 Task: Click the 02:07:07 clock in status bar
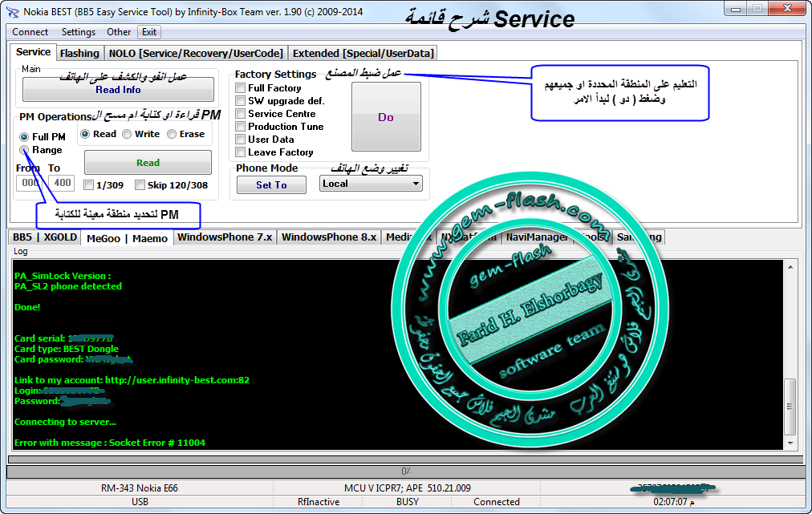pos(674,502)
